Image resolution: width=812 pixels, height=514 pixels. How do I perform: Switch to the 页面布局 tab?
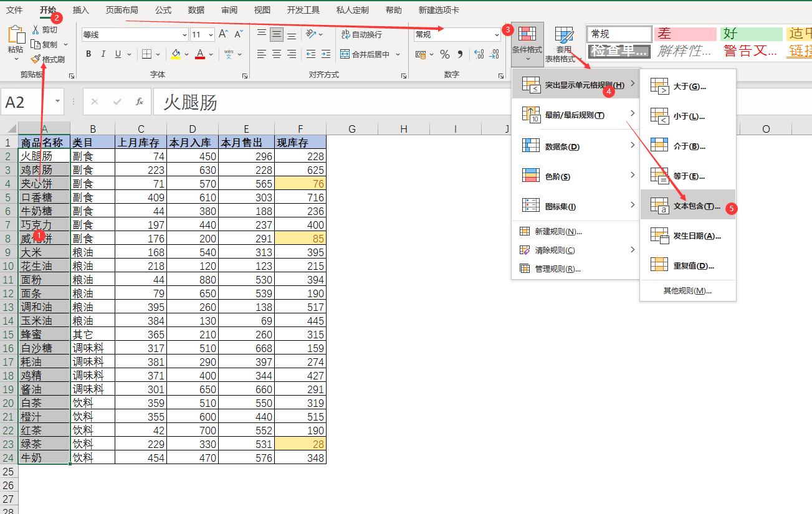tap(122, 10)
